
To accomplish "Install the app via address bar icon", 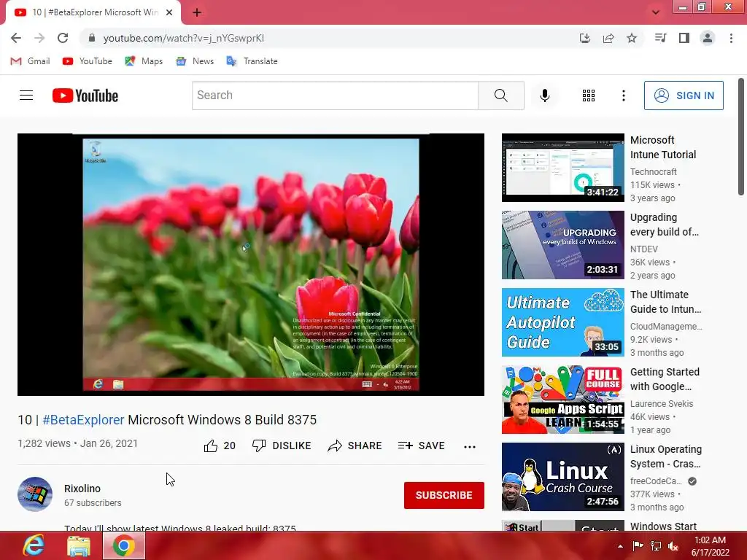I will pos(584,38).
